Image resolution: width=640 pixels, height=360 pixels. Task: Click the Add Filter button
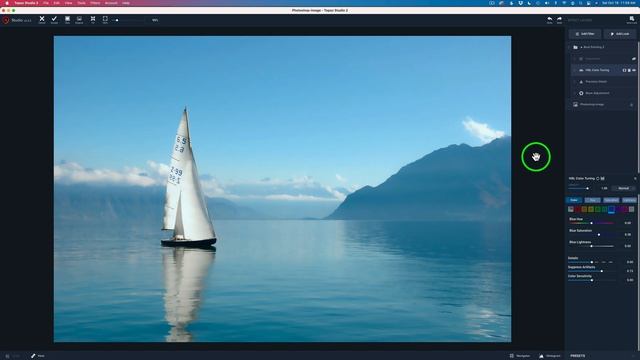[x=585, y=34]
